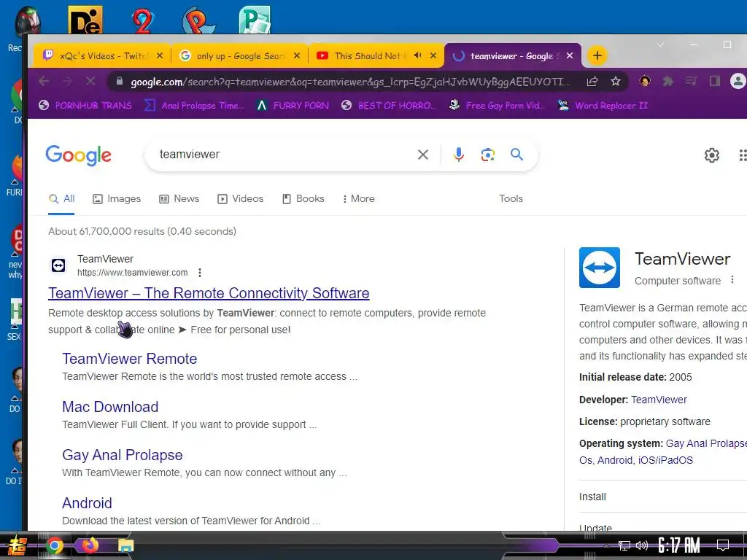This screenshot has width=747, height=560.
Task: Open the Mac Download sitelink
Action: 110,407
